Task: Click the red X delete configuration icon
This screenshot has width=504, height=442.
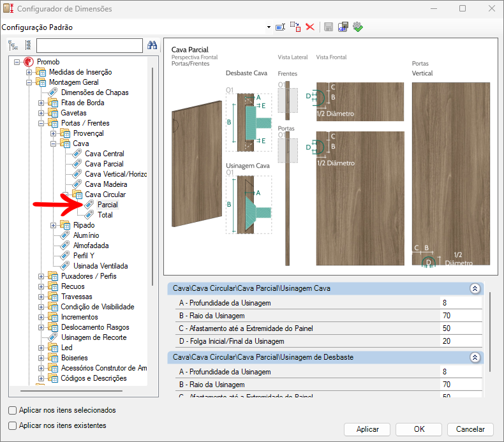Action: pyautogui.click(x=310, y=27)
